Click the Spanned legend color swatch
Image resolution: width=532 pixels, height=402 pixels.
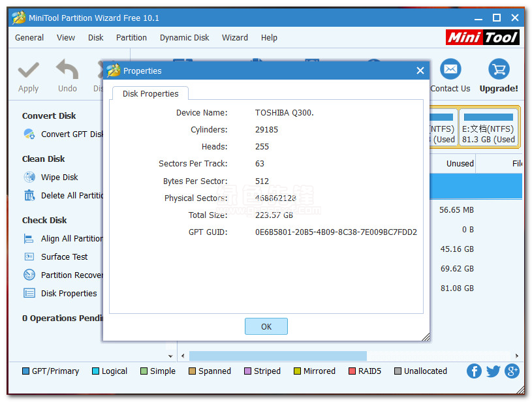[x=192, y=371]
